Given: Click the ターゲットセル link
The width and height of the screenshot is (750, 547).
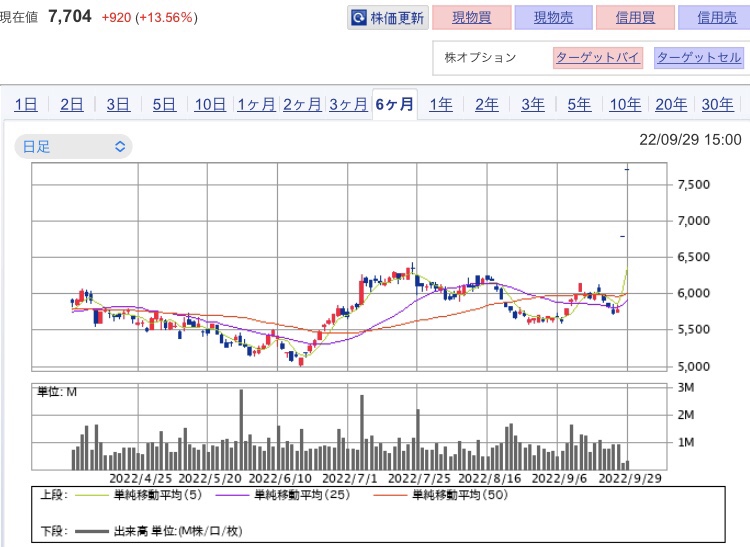Looking at the screenshot, I should pos(699,58).
